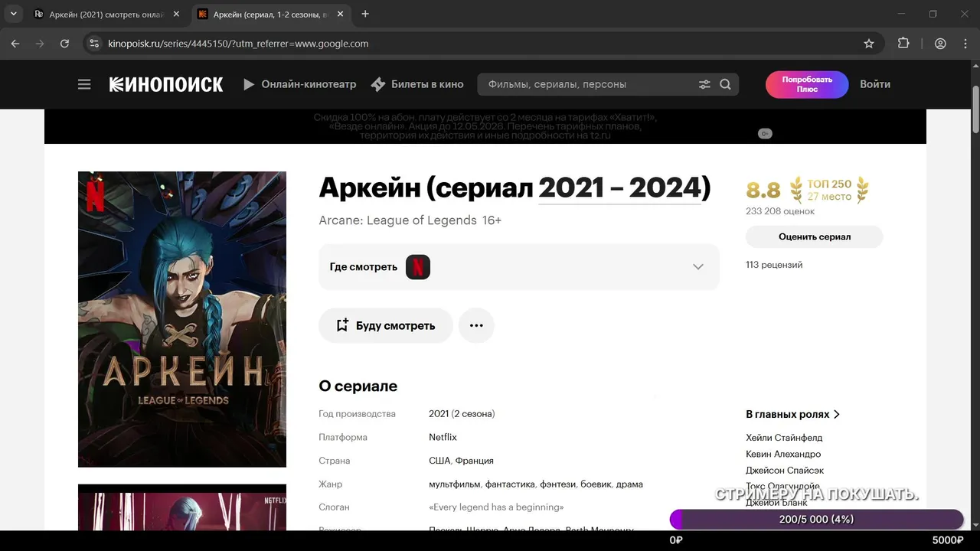
Task: Bookmark this page with the star icon
Action: click(x=869, y=44)
